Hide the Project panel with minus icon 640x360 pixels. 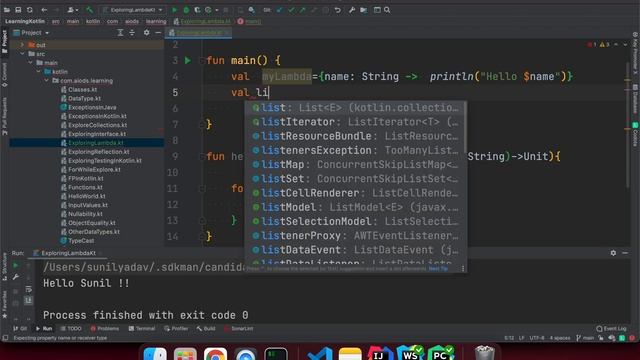coord(158,33)
